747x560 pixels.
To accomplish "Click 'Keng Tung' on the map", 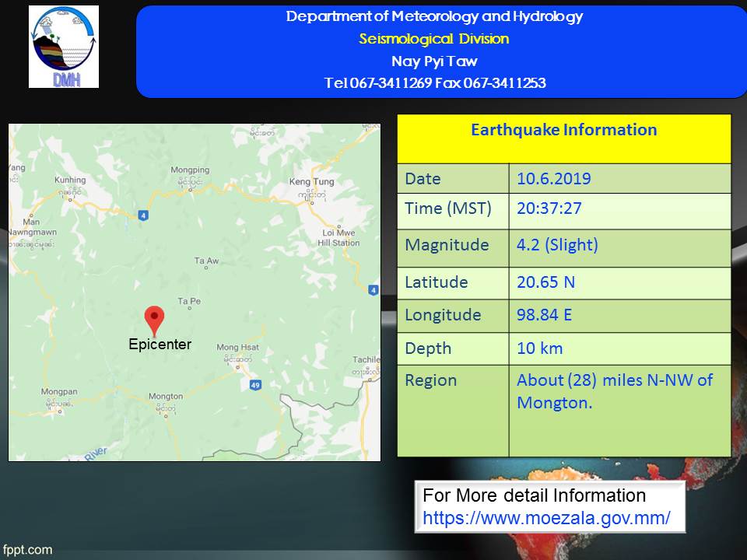I will [311, 181].
